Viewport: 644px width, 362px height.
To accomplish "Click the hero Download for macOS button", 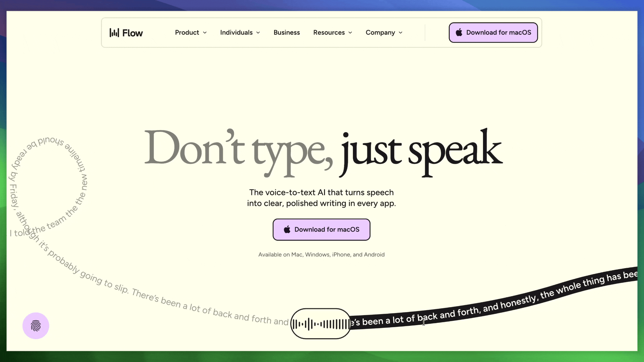I will coord(321,230).
